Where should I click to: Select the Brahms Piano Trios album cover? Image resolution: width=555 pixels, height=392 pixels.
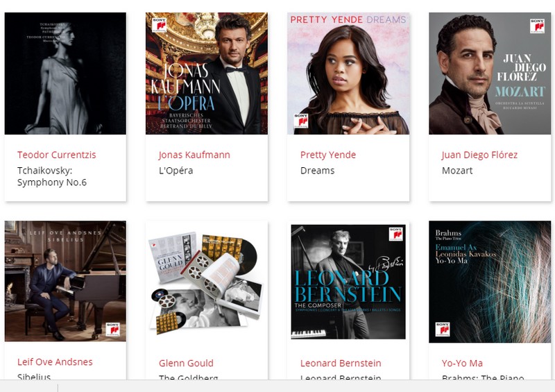[x=490, y=282]
